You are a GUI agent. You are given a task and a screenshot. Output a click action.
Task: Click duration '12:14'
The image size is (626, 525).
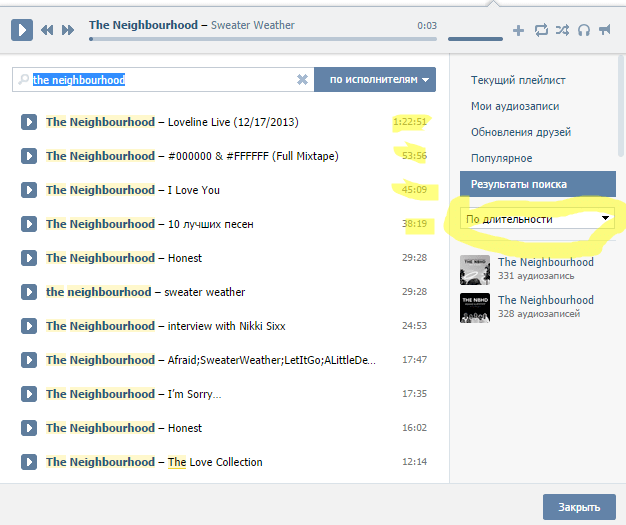[x=414, y=462]
